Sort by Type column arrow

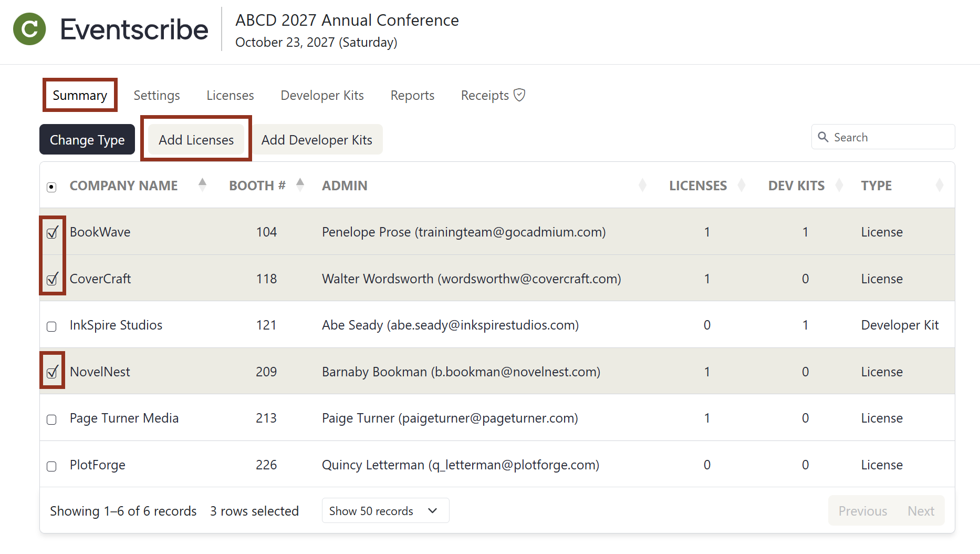(x=940, y=185)
